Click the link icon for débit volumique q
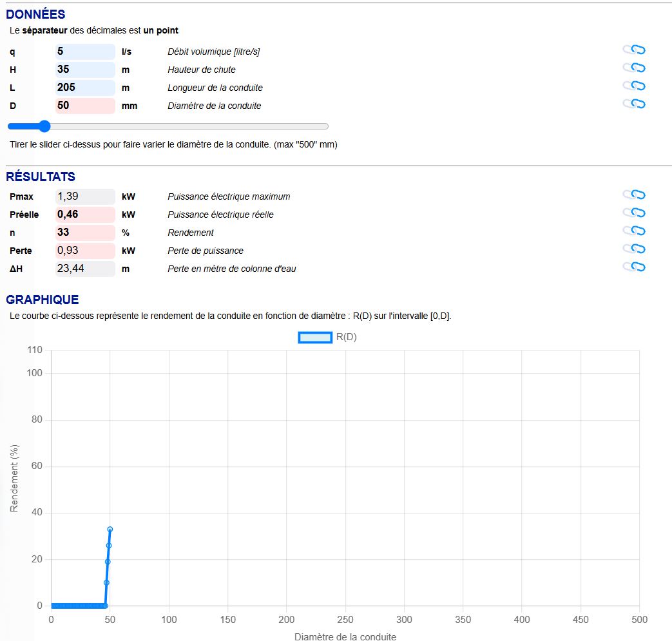 click(634, 50)
